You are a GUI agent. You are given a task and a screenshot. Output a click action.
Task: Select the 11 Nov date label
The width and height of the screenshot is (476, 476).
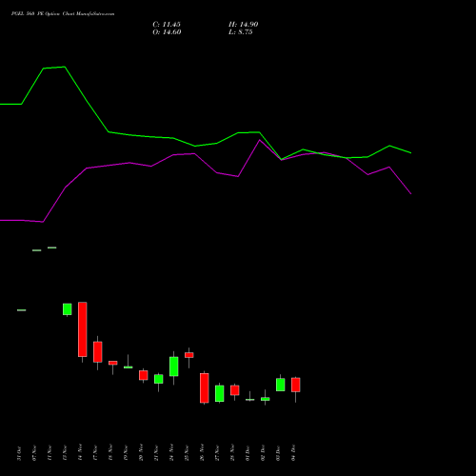[50, 453]
